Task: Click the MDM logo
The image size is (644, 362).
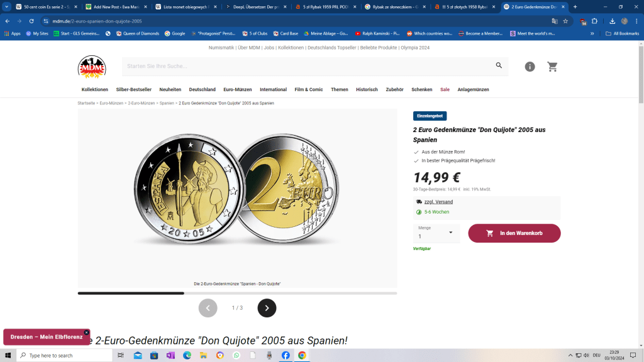Action: pos(92,67)
